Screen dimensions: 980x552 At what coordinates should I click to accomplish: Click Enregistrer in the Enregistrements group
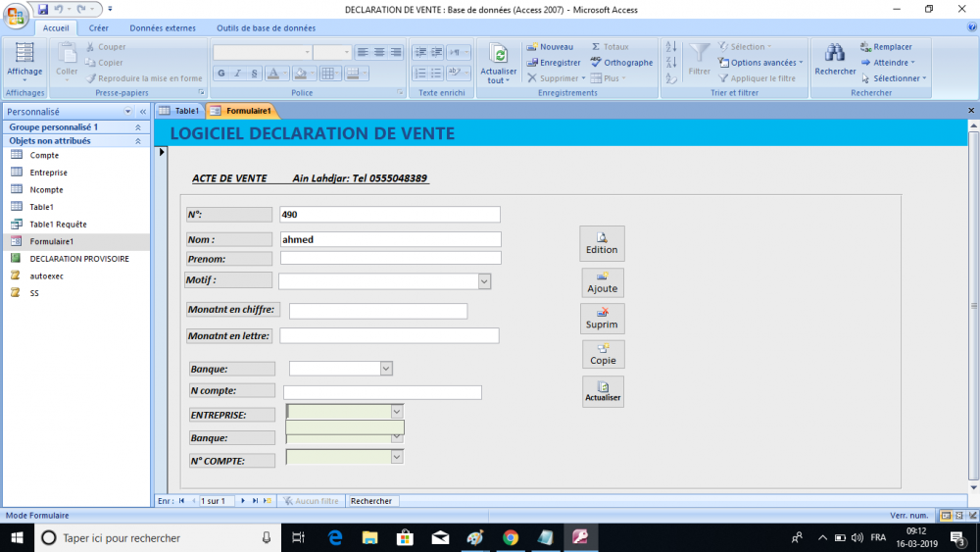[x=554, y=63]
